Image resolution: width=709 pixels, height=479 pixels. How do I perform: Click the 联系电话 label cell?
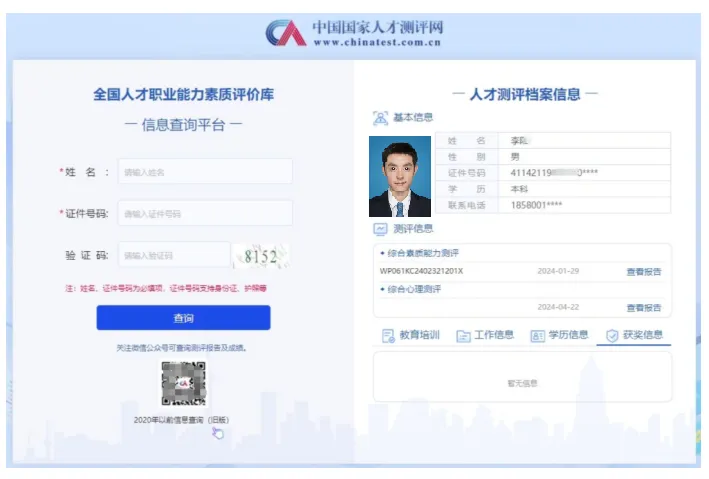(x=467, y=205)
